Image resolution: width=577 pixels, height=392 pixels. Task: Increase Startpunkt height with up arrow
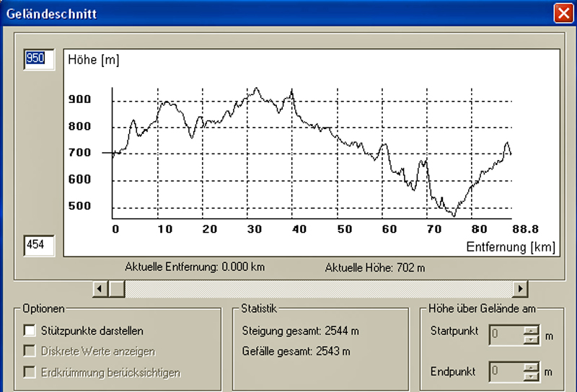click(x=530, y=331)
